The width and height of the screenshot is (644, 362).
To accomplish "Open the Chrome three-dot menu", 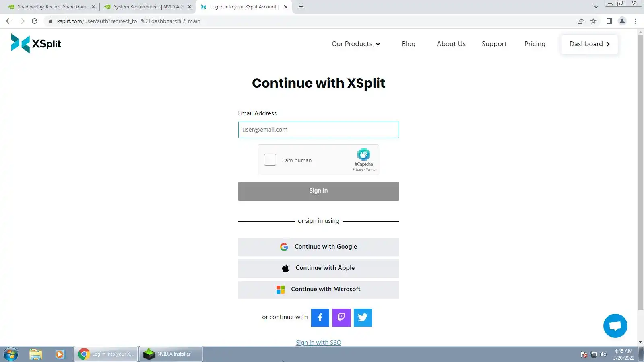I will tap(636, 21).
